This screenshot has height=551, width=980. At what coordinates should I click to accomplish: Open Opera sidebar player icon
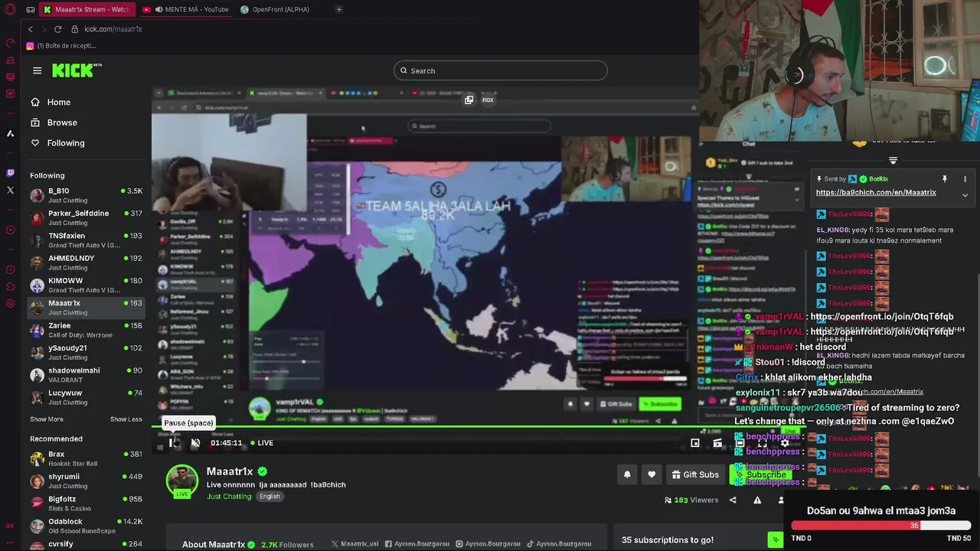pyautogui.click(x=10, y=230)
